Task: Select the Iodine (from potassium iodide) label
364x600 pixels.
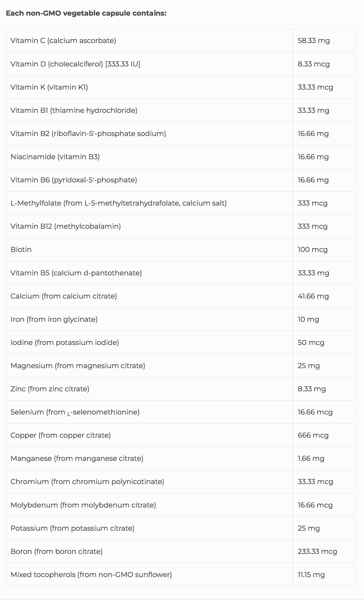Action: pos(65,342)
